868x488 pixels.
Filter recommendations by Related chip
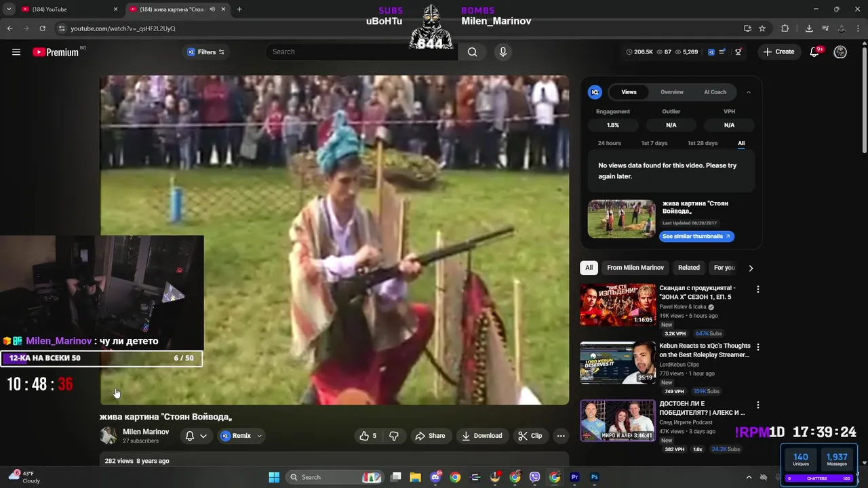[689, 268]
